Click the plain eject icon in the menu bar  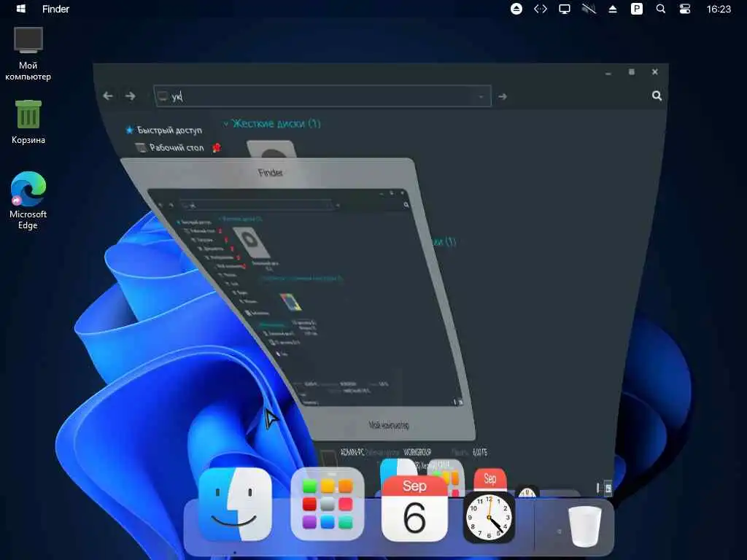pos(613,9)
